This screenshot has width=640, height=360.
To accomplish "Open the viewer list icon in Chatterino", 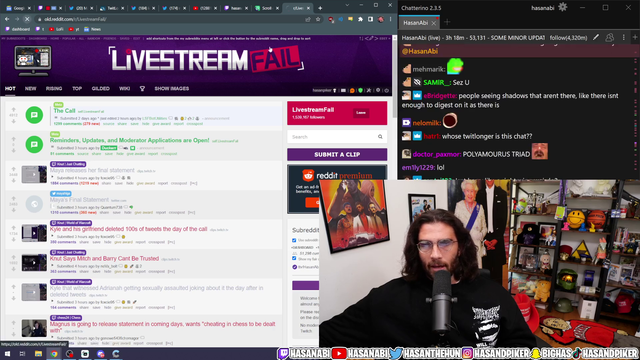I will coord(610,38).
